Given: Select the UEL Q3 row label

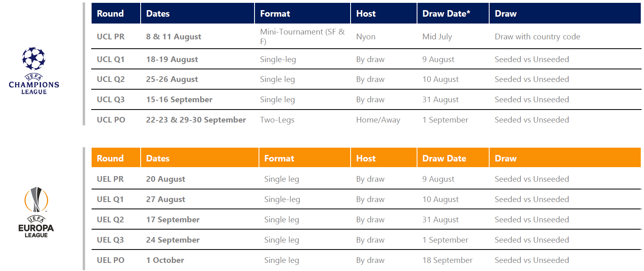Looking at the screenshot, I should (111, 240).
